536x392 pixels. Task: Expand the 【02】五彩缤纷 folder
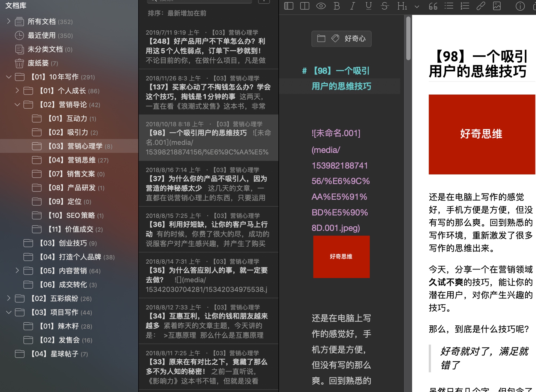9,298
